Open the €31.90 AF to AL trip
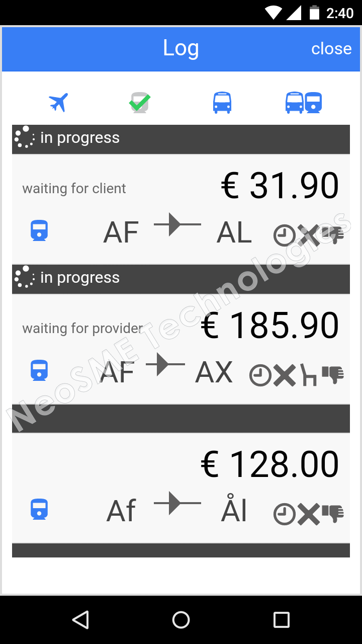 [181, 209]
